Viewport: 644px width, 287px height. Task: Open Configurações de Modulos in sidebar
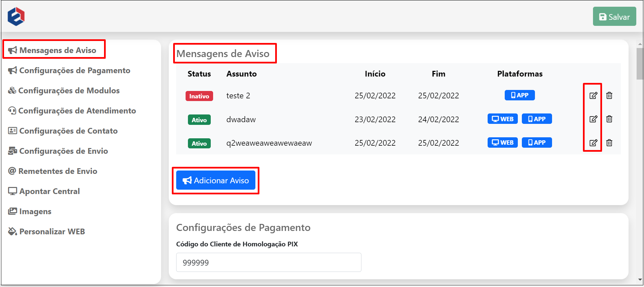(69, 91)
